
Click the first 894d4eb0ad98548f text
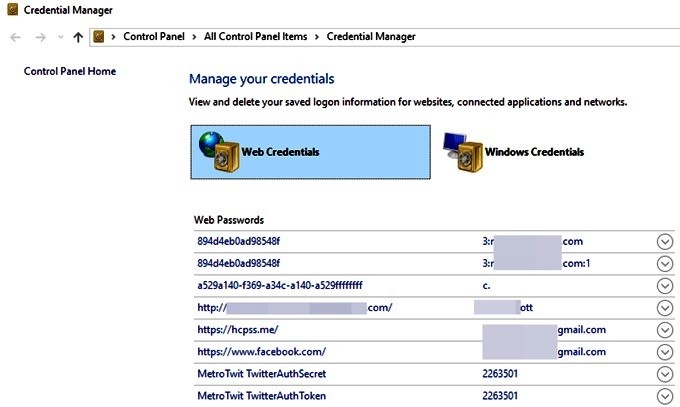click(239, 241)
